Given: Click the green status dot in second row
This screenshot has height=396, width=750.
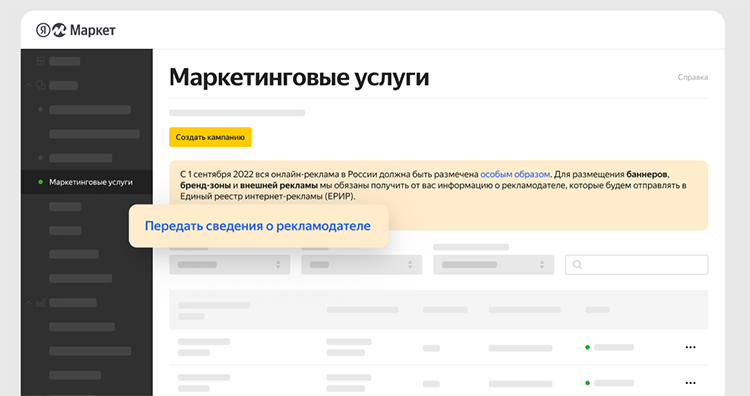Looking at the screenshot, I should [x=587, y=383].
